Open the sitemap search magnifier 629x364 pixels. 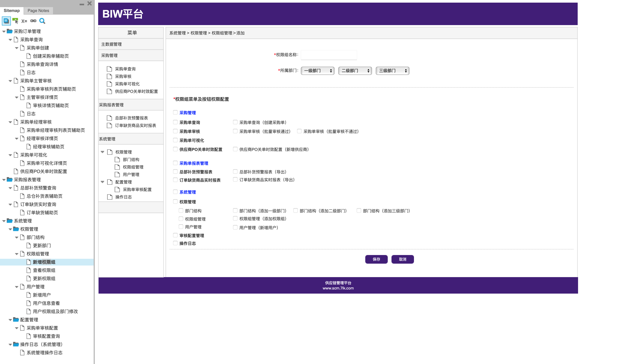pos(42,21)
